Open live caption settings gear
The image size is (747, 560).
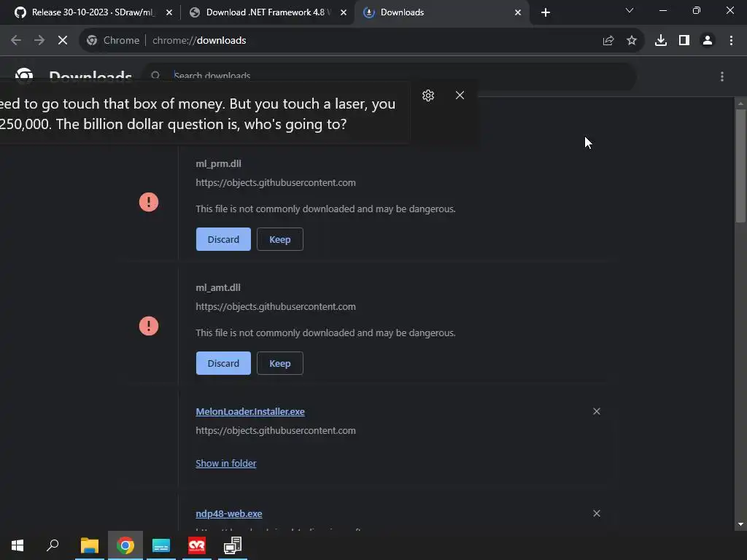point(428,96)
